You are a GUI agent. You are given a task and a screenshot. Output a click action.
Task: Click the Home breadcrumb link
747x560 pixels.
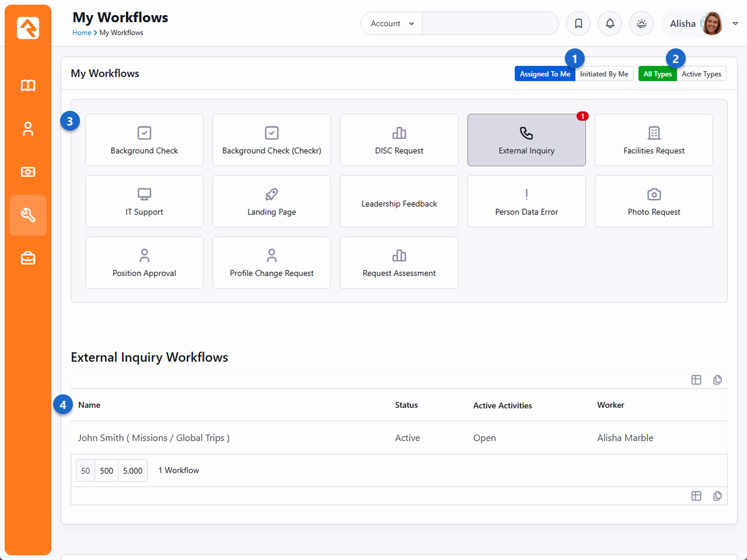[82, 33]
